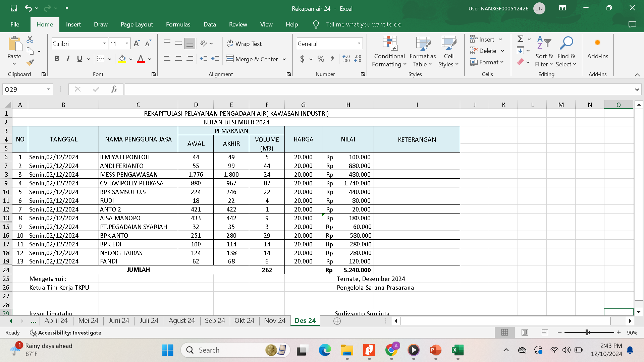Click the Paste clipboard icon
This screenshot has width=644, height=362.
(14, 44)
